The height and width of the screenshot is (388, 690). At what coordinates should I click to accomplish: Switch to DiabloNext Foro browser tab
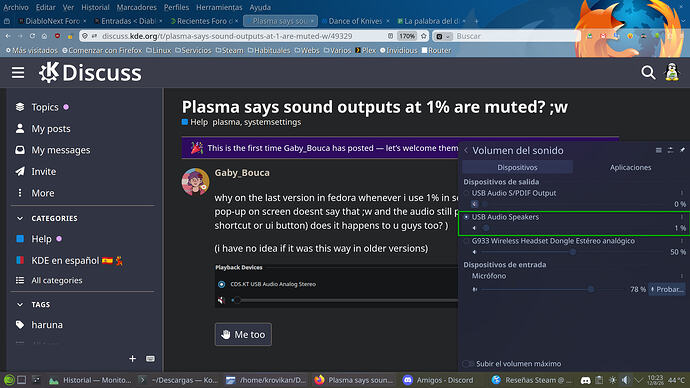click(x=52, y=21)
